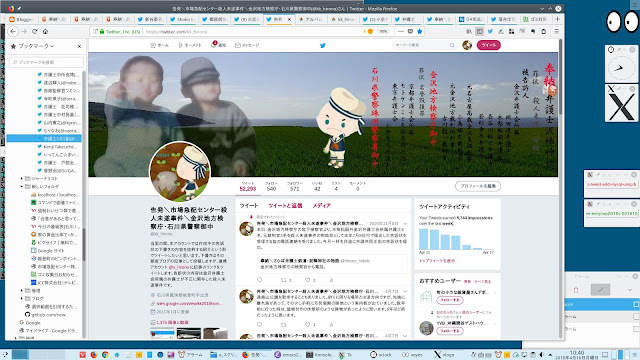This screenshot has height=360, width=640.
Task: Click the Pocket save icon in the URL bar
Action: 410,31
